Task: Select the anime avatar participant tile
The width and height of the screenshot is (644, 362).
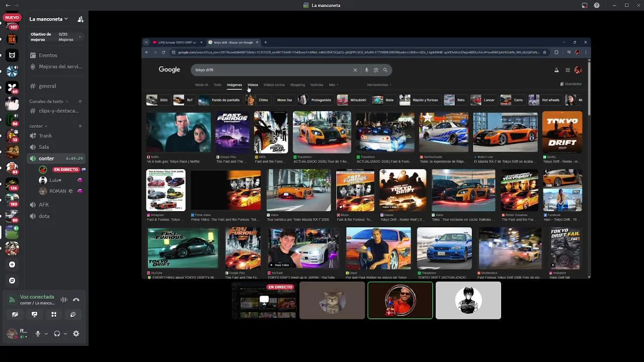Action: point(468,300)
